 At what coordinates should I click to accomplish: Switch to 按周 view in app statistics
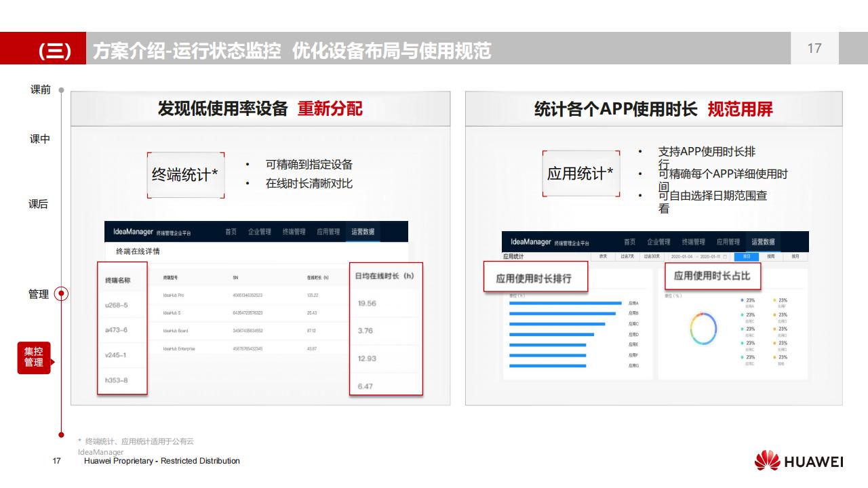coord(771,257)
